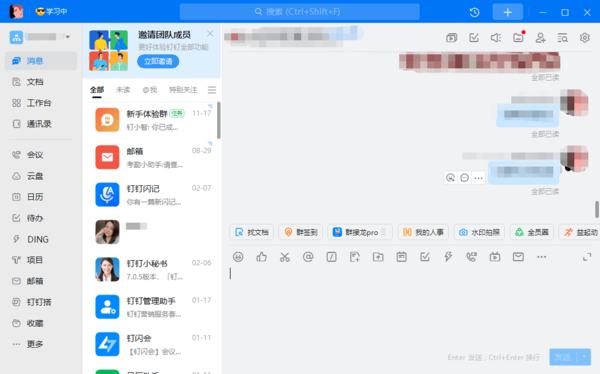The width and height of the screenshot is (600, 374).
Task: Click the lightning DING icon in input toolbar
Action: coord(448,257)
